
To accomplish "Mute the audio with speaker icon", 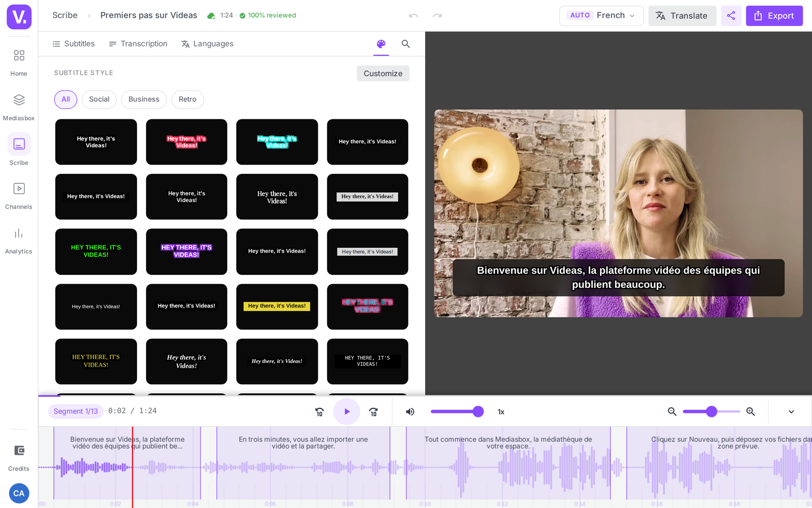I will click(x=410, y=411).
